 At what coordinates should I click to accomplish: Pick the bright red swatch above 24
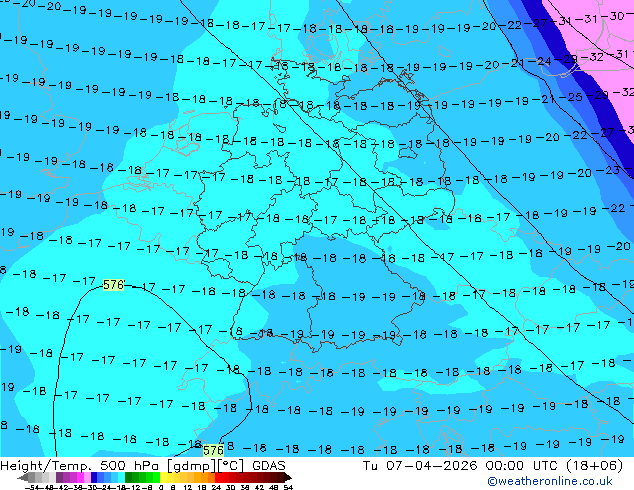218,478
